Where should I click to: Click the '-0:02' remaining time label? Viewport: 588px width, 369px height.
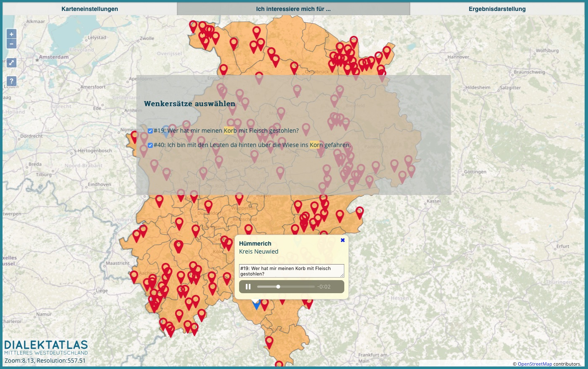(324, 287)
